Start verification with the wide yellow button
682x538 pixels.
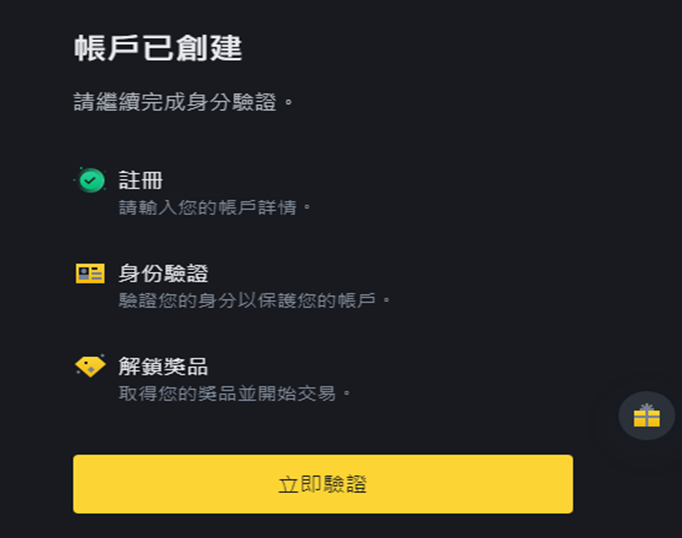tap(323, 484)
